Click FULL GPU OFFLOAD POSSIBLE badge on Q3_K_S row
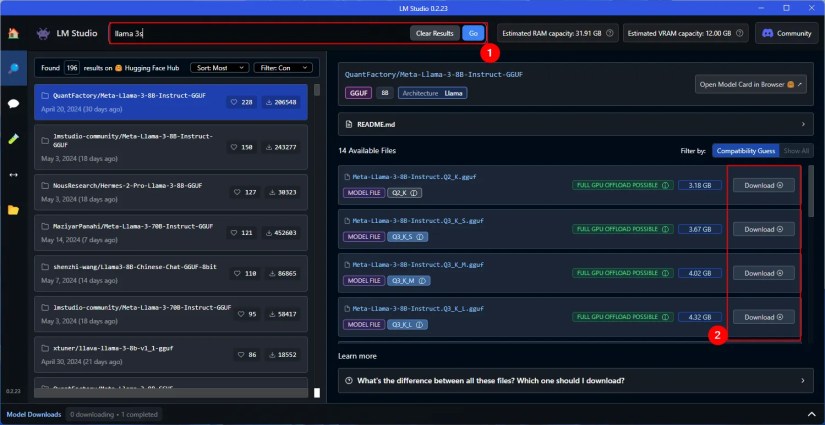This screenshot has height=425, width=825. [x=622, y=229]
